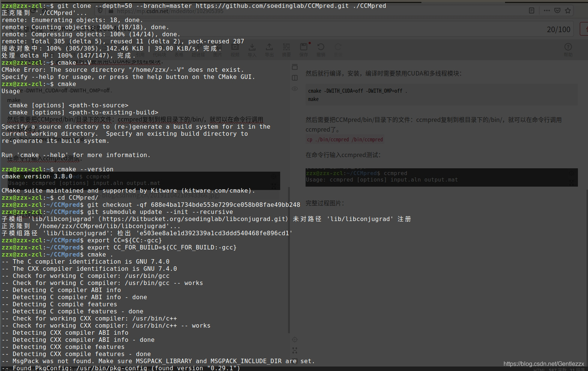Open the help (帮助) icon in editor toolbar
This screenshot has height=371, width=588.
click(568, 47)
